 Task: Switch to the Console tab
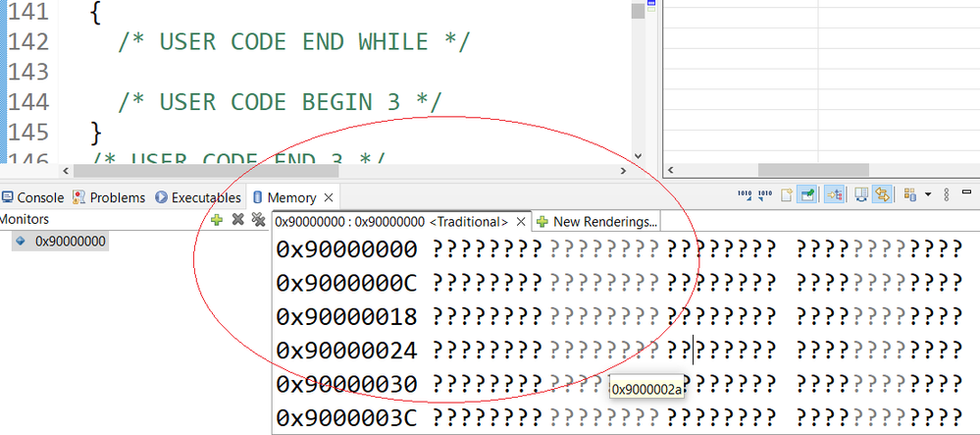point(32,197)
